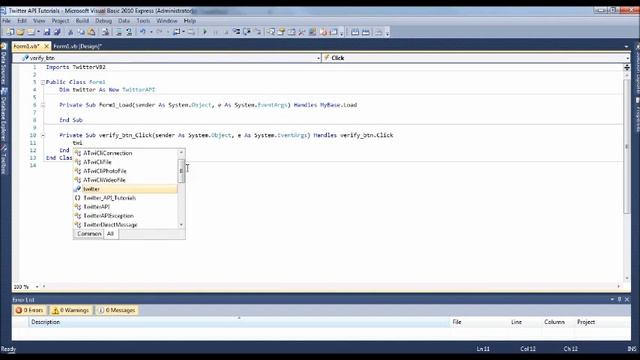The width and height of the screenshot is (640, 360).
Task: Switch to the Form1.vb [Design] tab
Action: pos(78,47)
